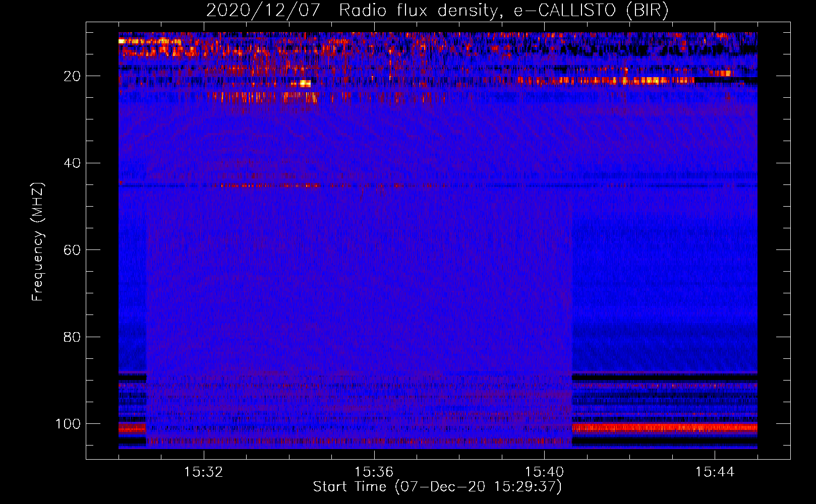
Task: Click the 15:44 time tick label
Action: pyautogui.click(x=715, y=472)
